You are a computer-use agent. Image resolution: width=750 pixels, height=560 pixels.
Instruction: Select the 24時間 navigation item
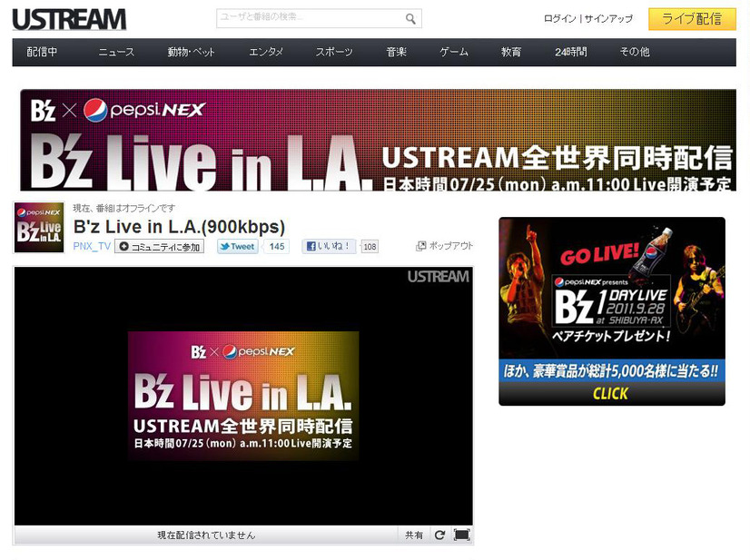coord(570,52)
